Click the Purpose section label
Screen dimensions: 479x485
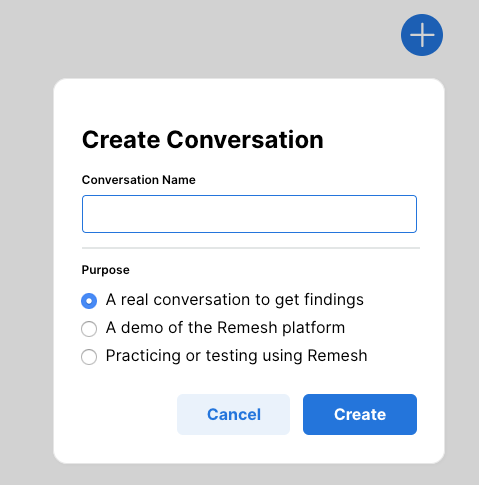pos(106,270)
